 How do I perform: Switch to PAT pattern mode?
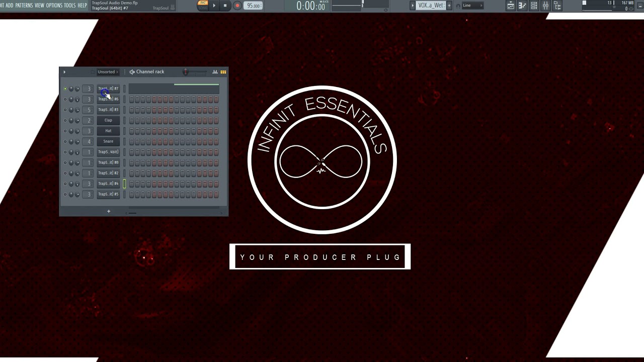pyautogui.click(x=203, y=3)
